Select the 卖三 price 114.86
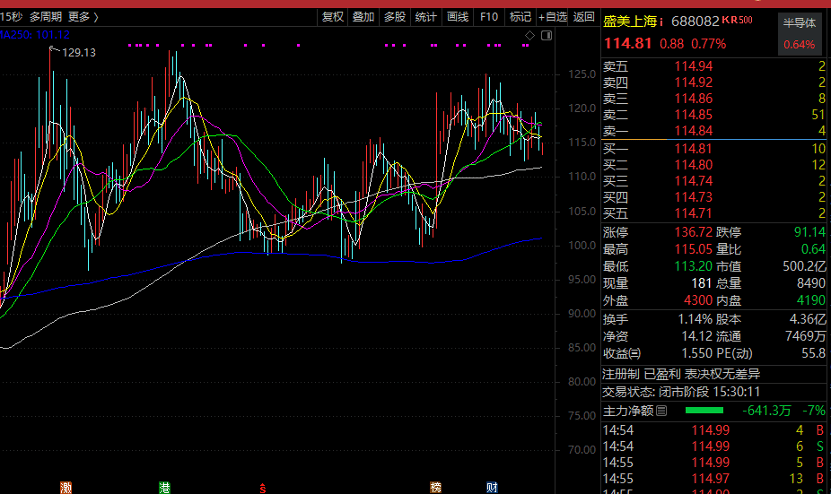 694,99
